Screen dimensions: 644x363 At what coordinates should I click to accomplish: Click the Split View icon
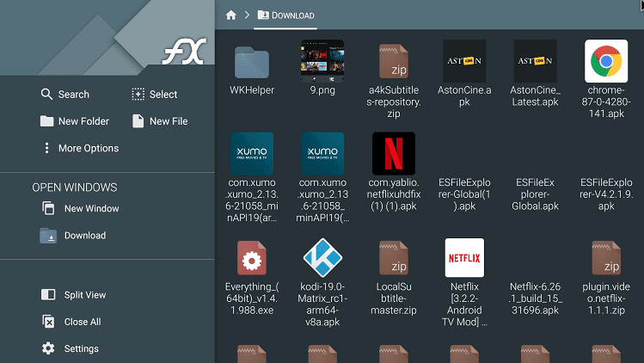48,295
